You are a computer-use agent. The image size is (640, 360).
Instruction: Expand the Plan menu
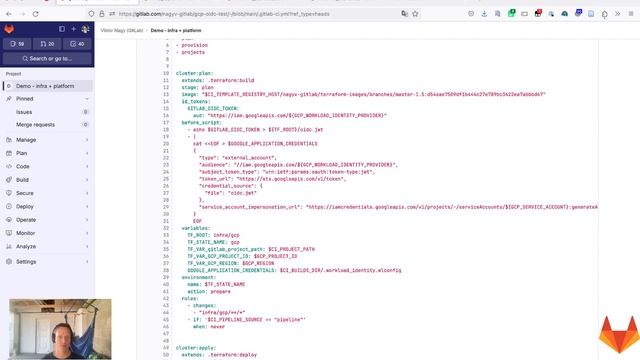coord(47,153)
